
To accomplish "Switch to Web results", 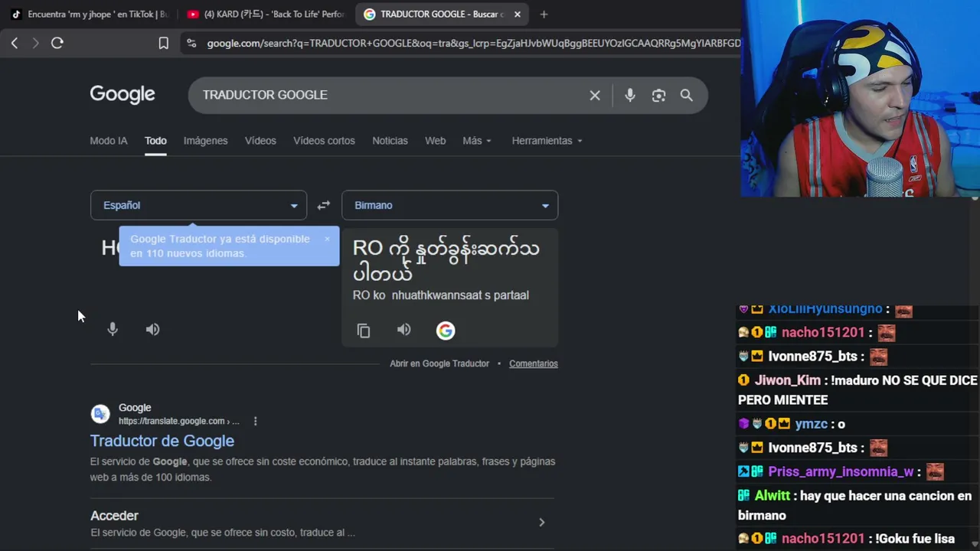I will pos(435,141).
